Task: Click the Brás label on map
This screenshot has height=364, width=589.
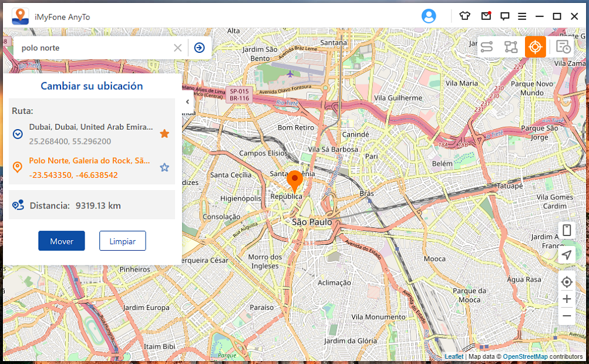Action: tap(366, 194)
